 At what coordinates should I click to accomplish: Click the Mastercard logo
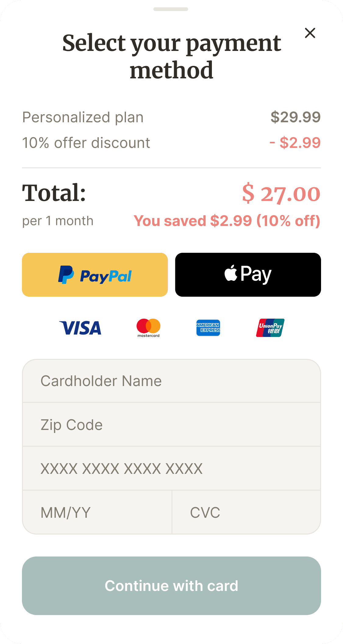tap(148, 328)
